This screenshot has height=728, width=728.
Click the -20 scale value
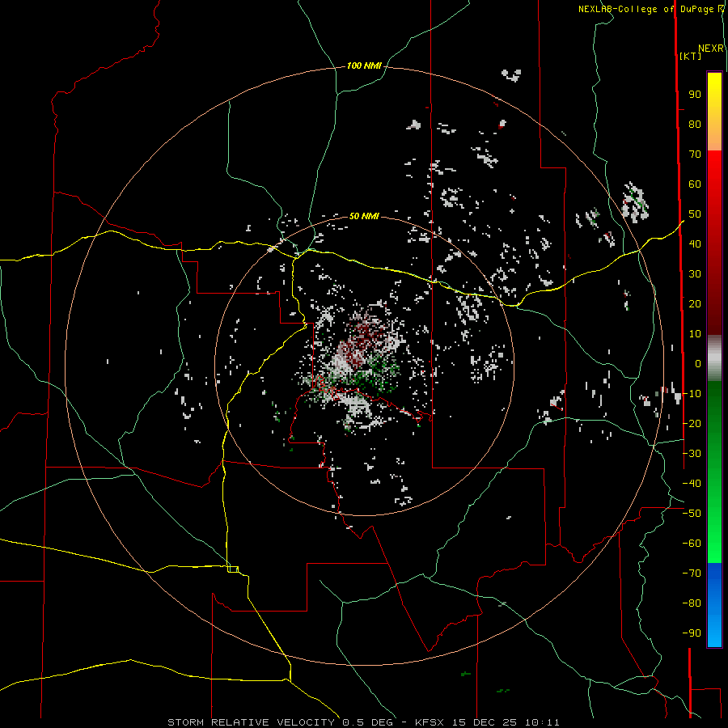(x=692, y=423)
